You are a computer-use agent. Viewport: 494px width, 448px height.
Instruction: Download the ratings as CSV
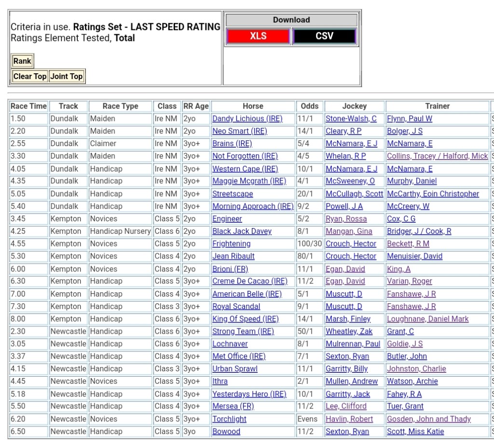pyautogui.click(x=324, y=36)
